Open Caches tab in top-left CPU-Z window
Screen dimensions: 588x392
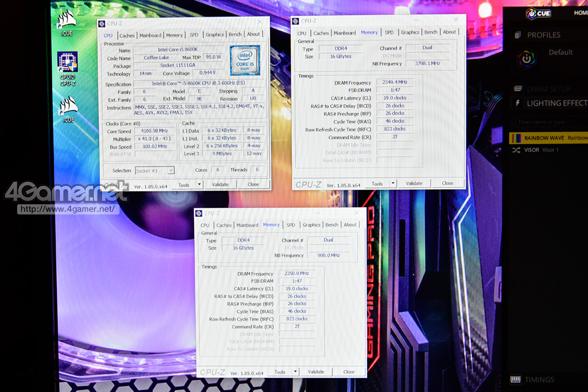click(127, 35)
